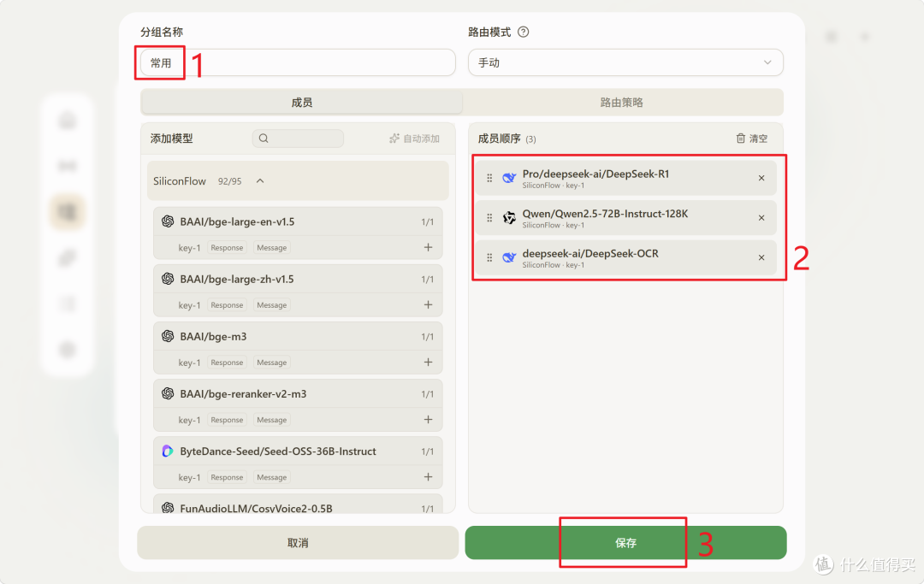Click the 取消 cancel button
The image size is (924, 584).
(298, 543)
